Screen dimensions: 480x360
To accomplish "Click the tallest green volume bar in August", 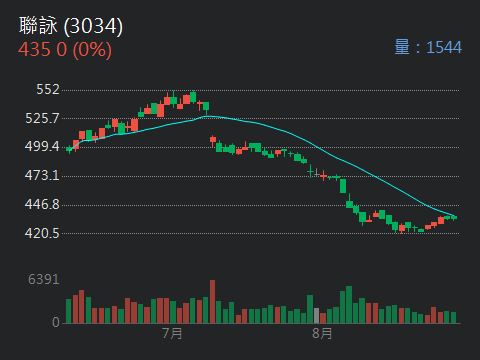I will coord(349,305).
